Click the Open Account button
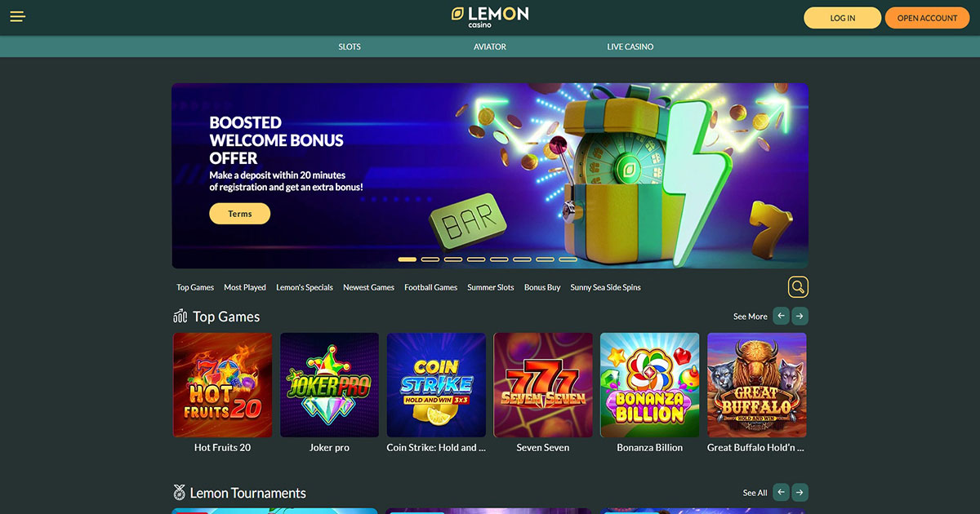This screenshot has width=980, height=514. [x=927, y=18]
